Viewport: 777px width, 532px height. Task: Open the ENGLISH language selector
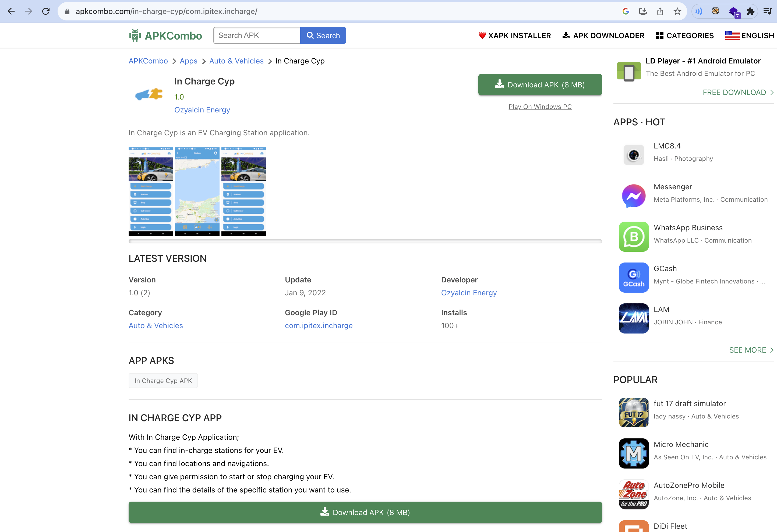(750, 36)
